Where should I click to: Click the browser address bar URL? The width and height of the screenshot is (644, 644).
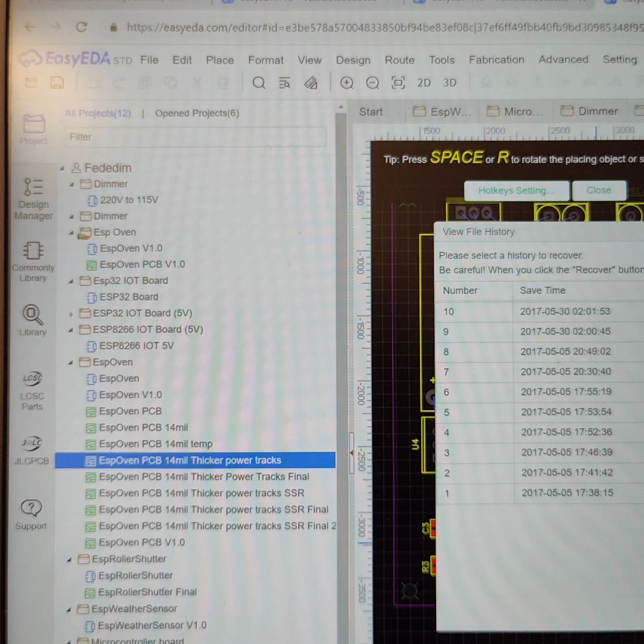point(385,28)
